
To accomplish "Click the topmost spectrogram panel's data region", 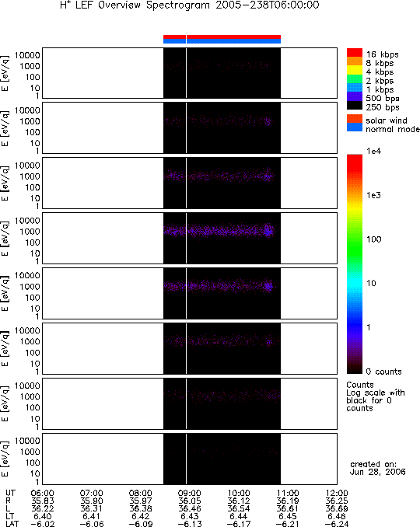I will (x=222, y=73).
